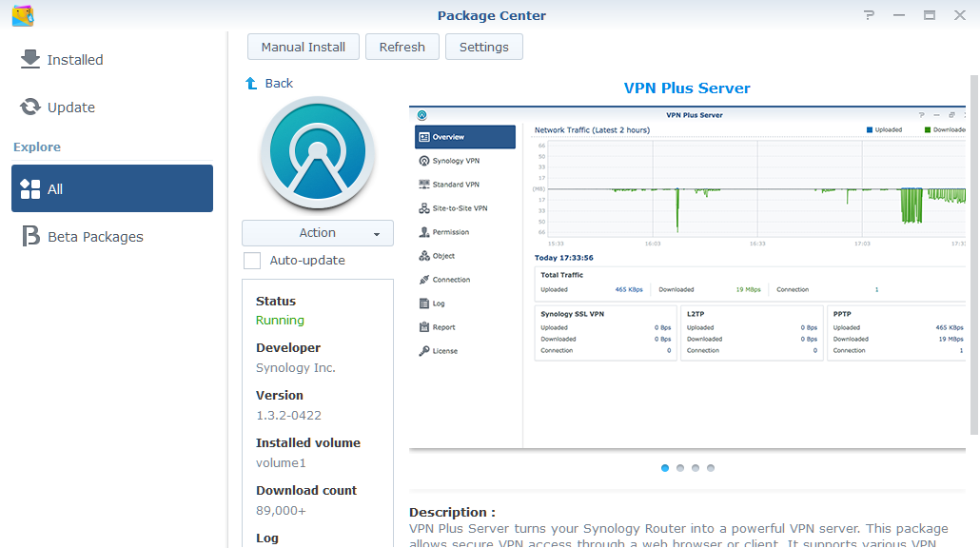The width and height of the screenshot is (980, 548).
Task: Click the VPN Plus Server package icon
Action: [x=317, y=152]
